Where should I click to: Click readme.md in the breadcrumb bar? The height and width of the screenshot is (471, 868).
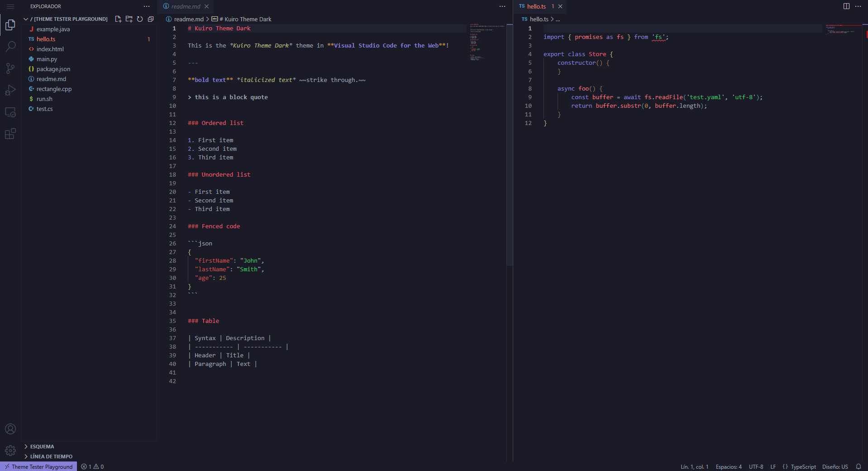click(189, 19)
